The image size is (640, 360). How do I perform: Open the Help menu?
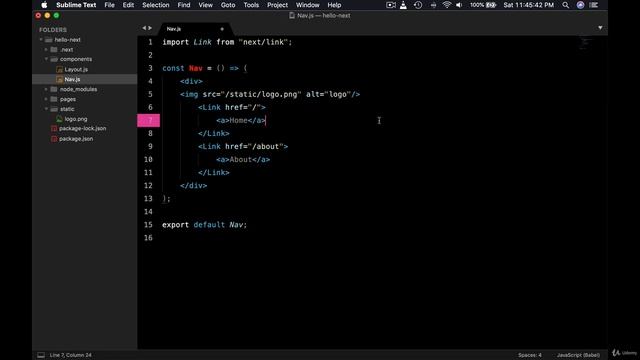point(334,5)
